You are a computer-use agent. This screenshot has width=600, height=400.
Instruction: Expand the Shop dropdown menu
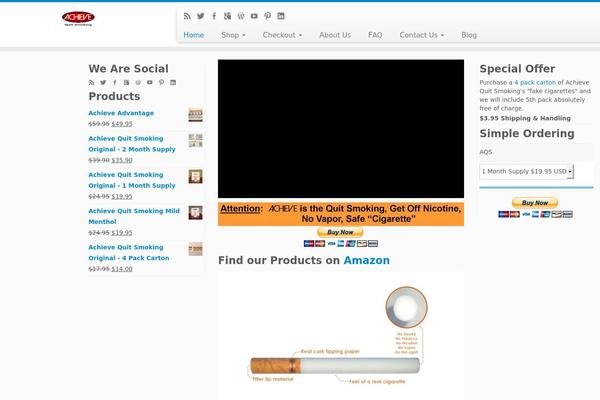pos(233,35)
